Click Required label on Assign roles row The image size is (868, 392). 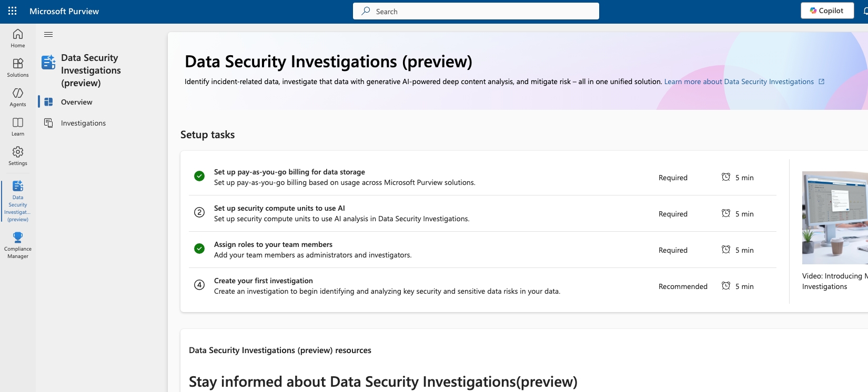pos(673,250)
